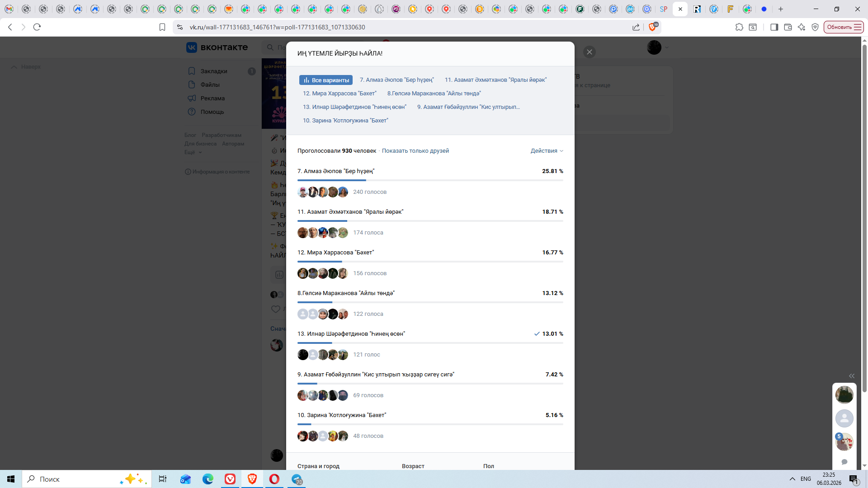Open Brave Wallet icon
Viewport: 868px width, 488px height.
[788, 27]
